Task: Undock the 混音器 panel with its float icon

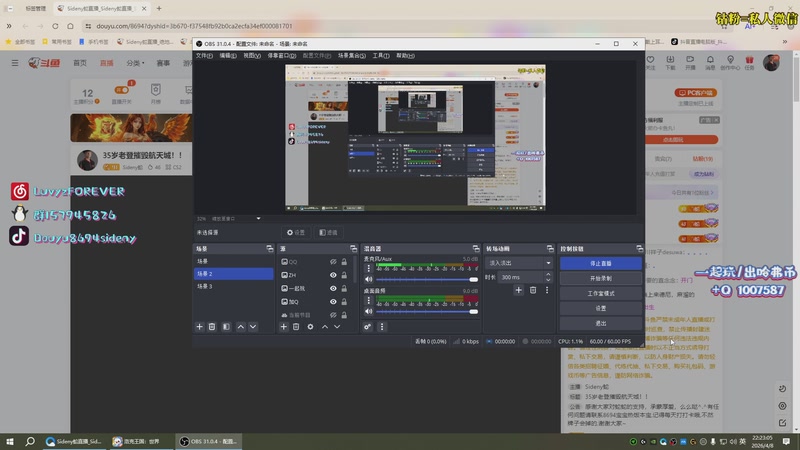Action: coord(476,248)
